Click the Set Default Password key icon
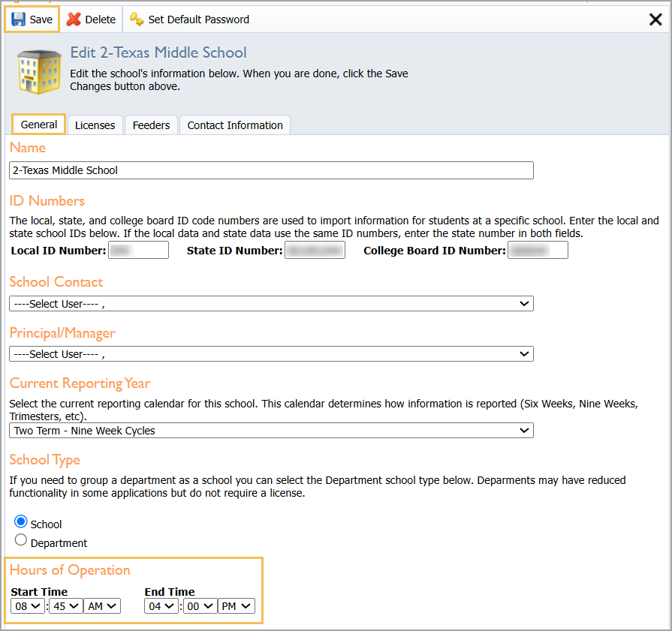The image size is (672, 631). pos(137,20)
